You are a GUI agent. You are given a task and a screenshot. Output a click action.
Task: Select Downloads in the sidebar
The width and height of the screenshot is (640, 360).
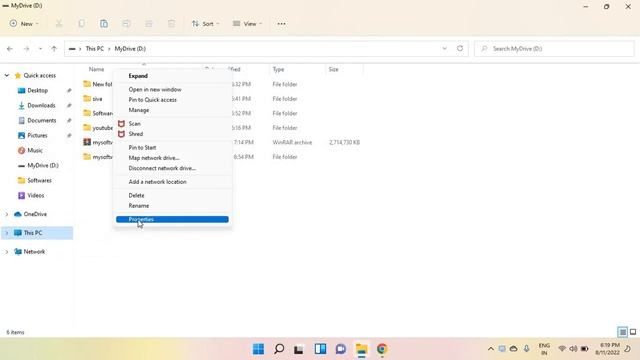[x=41, y=105]
